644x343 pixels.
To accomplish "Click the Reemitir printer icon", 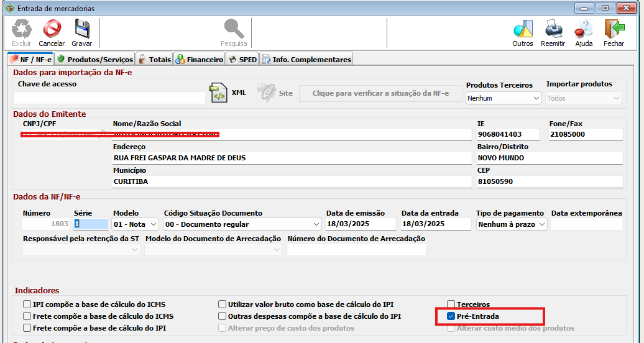I will (x=553, y=29).
